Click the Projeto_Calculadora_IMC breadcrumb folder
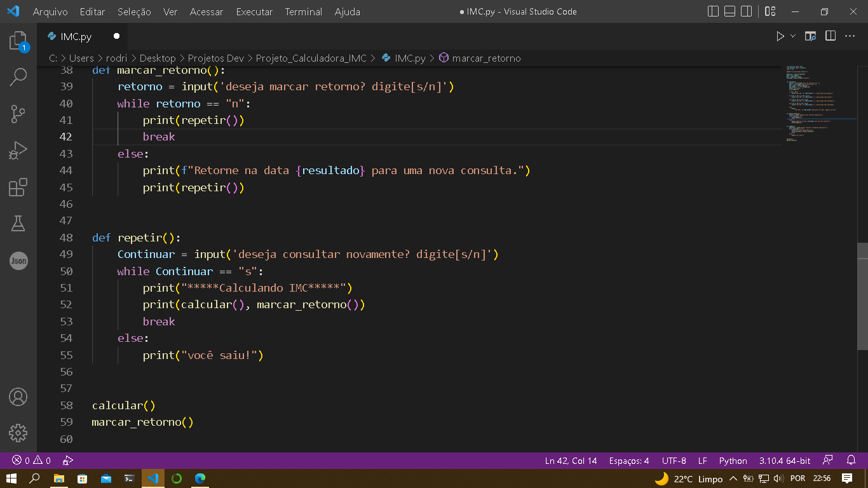 [x=311, y=58]
